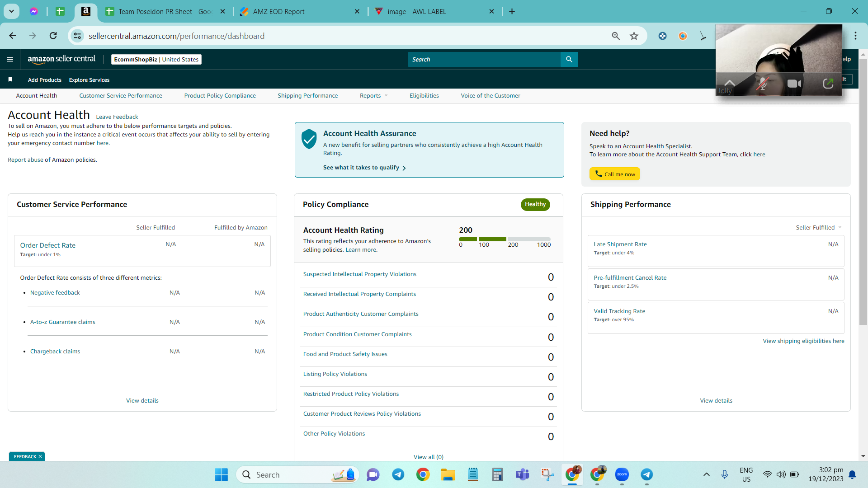
Task: Click the Account Health Rating progress bar
Action: pyautogui.click(x=505, y=239)
